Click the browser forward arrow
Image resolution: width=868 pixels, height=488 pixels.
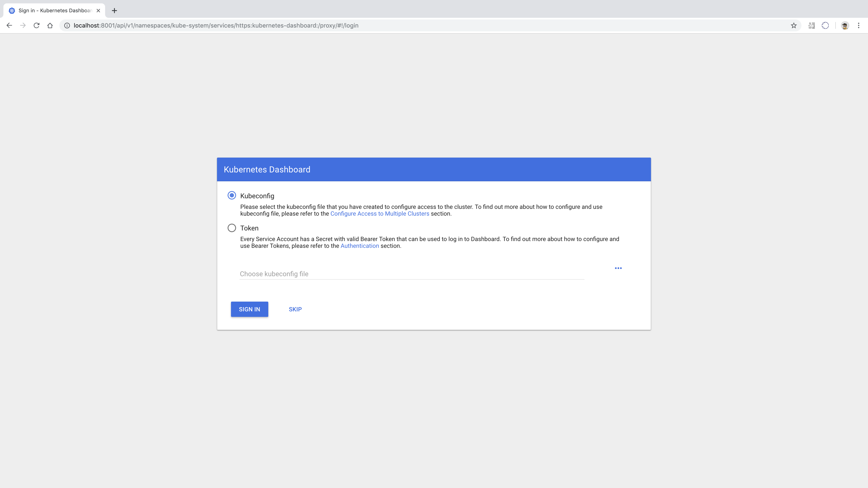tap(23, 26)
